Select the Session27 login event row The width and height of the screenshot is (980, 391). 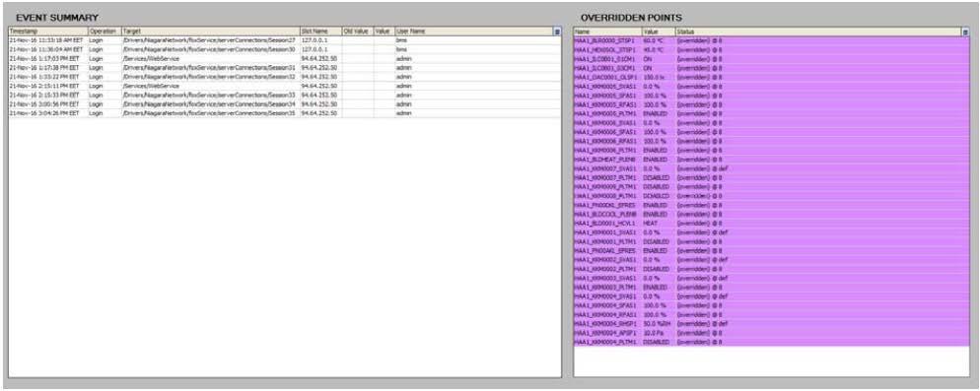click(x=284, y=40)
